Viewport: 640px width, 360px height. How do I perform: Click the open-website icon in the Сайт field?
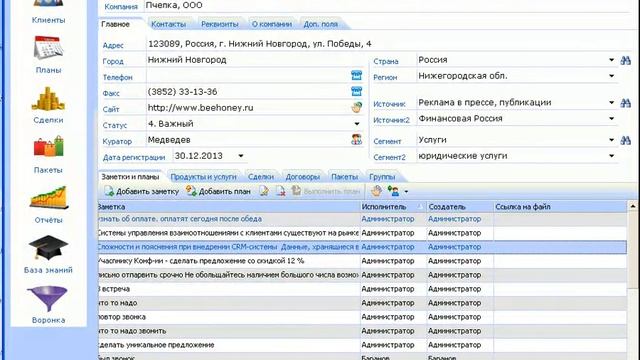pos(356,107)
